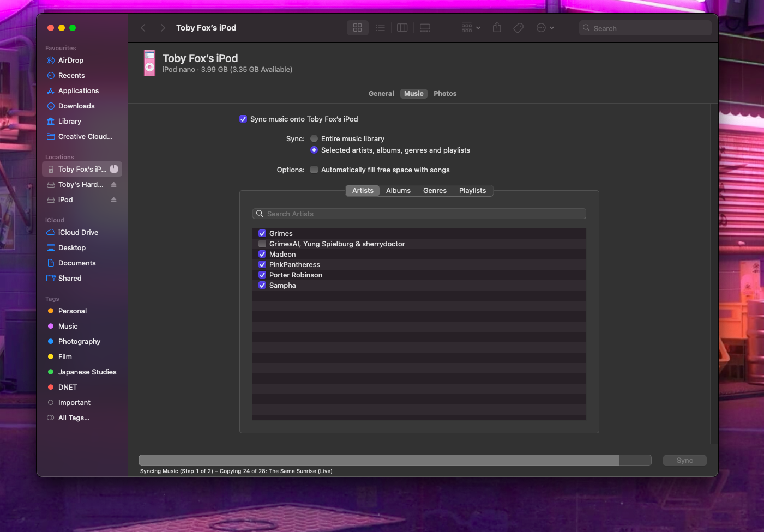This screenshot has height=532, width=764.
Task: Click the Share toolbar icon
Action: pyautogui.click(x=497, y=27)
